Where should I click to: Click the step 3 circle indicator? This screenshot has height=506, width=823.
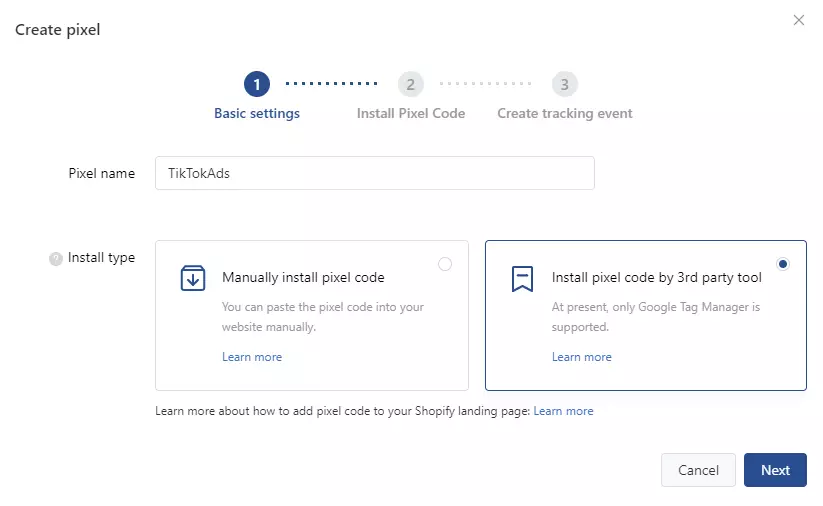tap(564, 84)
